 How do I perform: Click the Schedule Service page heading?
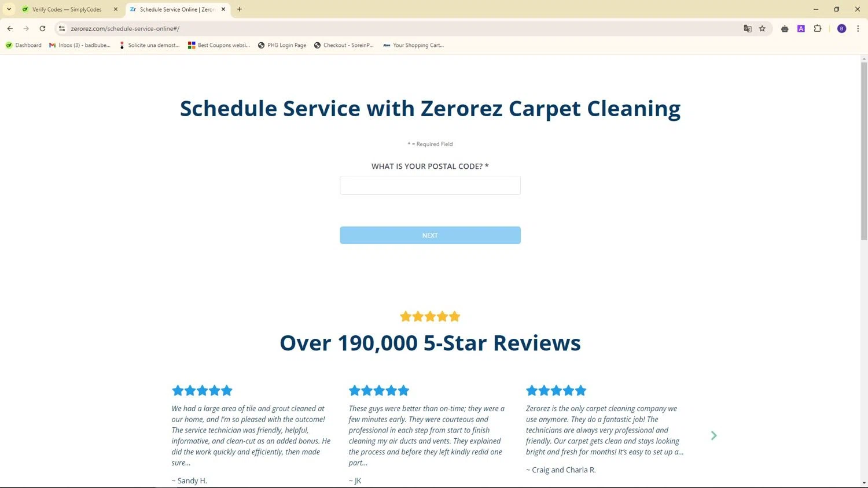click(x=430, y=109)
